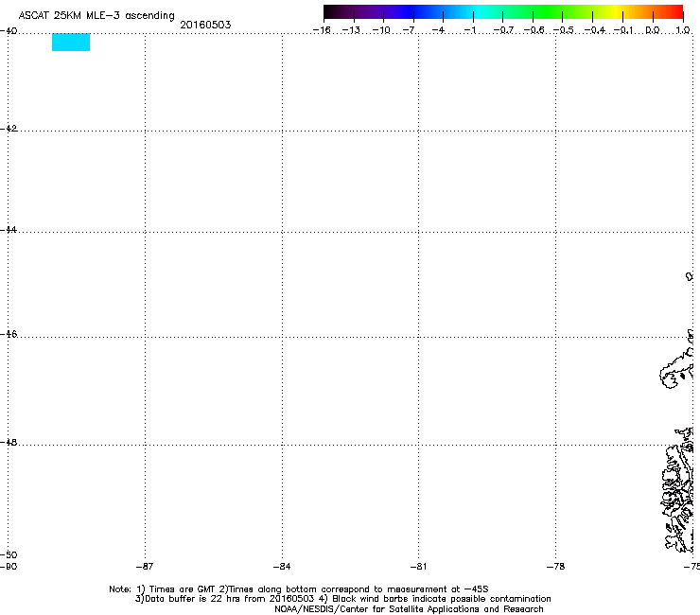Click the longitude axis label -87
This screenshot has height=615, width=700.
tap(145, 567)
